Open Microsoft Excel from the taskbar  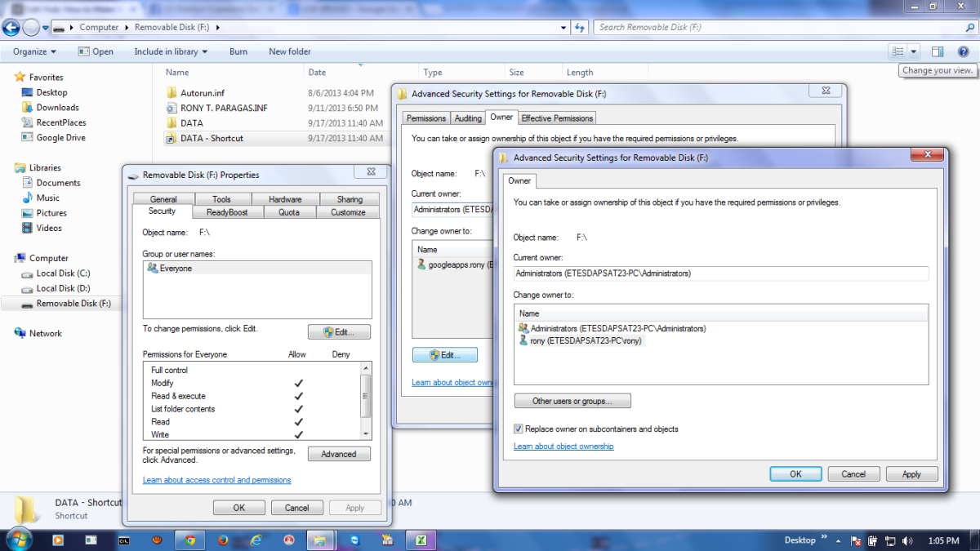click(421, 540)
